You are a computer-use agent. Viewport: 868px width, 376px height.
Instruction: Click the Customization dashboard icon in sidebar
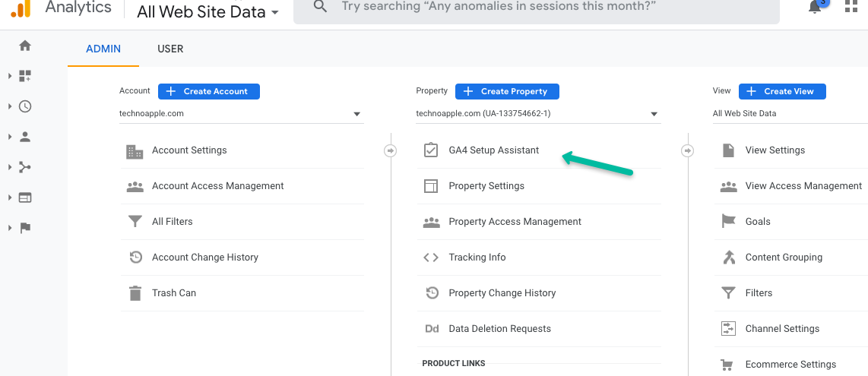[25, 76]
